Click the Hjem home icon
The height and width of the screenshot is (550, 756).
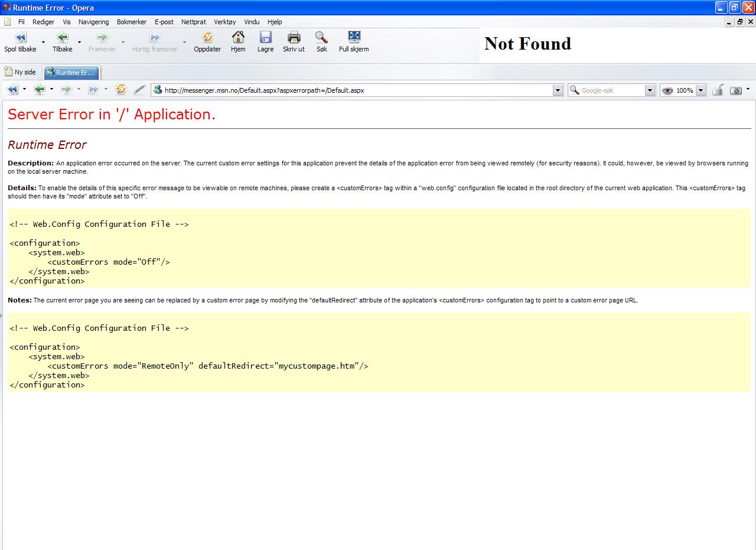point(238,38)
